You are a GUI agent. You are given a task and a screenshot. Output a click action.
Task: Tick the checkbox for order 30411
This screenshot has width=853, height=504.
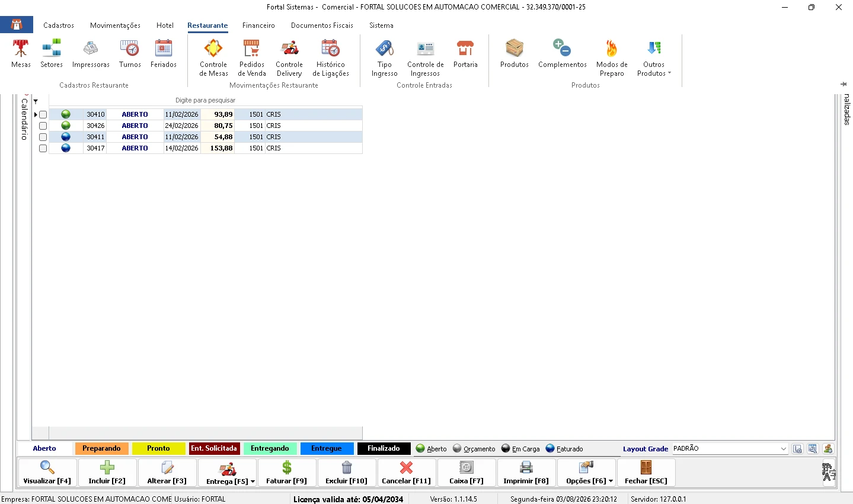point(43,137)
